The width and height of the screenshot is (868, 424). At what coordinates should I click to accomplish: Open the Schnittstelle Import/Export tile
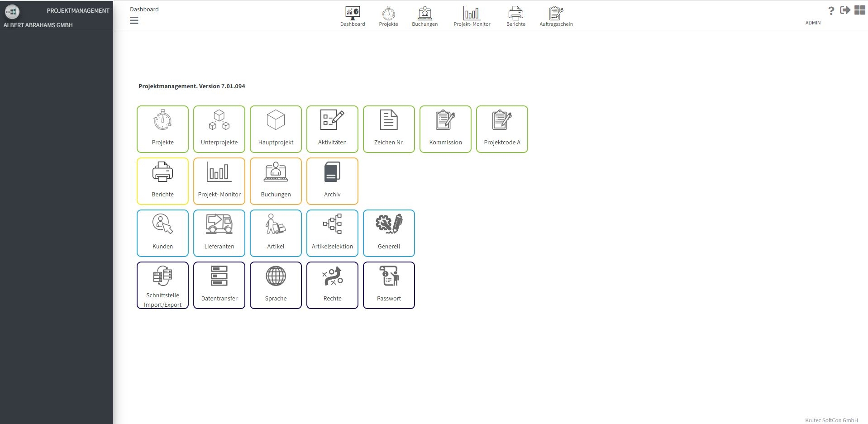pos(162,285)
